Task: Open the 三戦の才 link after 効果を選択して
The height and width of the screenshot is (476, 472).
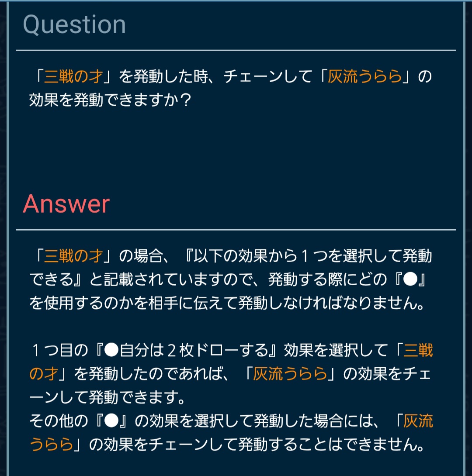Action: point(419,350)
